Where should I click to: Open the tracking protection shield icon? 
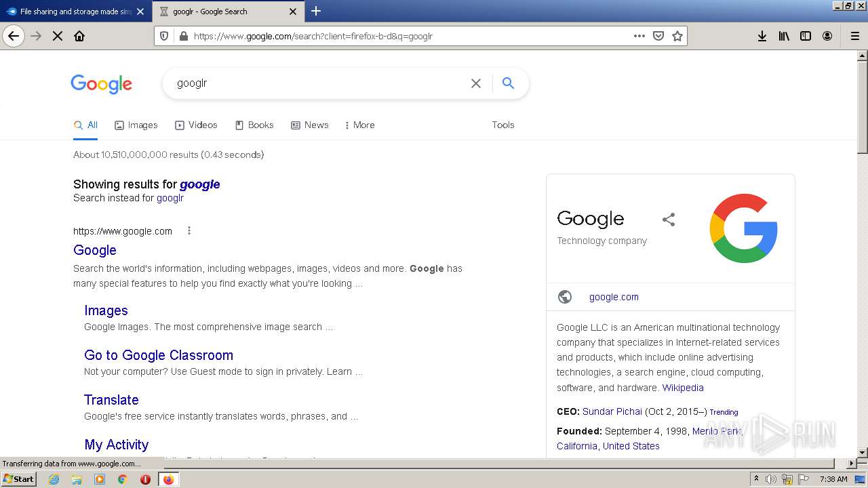163,36
